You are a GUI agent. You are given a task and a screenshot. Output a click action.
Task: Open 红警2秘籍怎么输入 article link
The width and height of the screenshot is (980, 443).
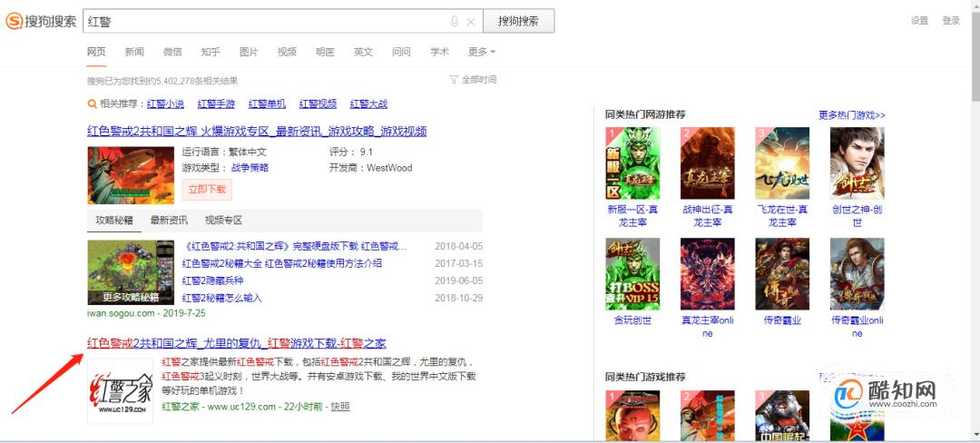[222, 298]
